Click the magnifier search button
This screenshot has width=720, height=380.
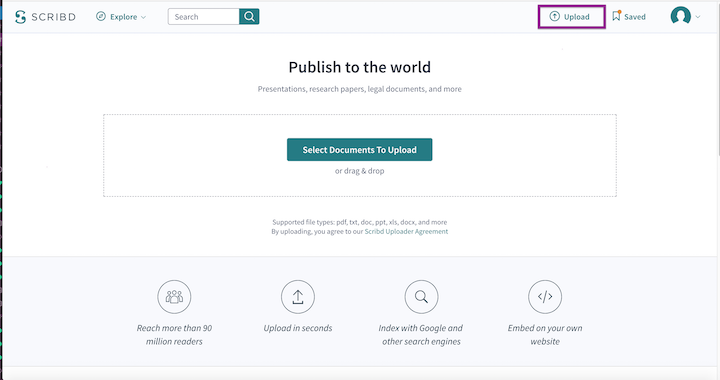[249, 17]
